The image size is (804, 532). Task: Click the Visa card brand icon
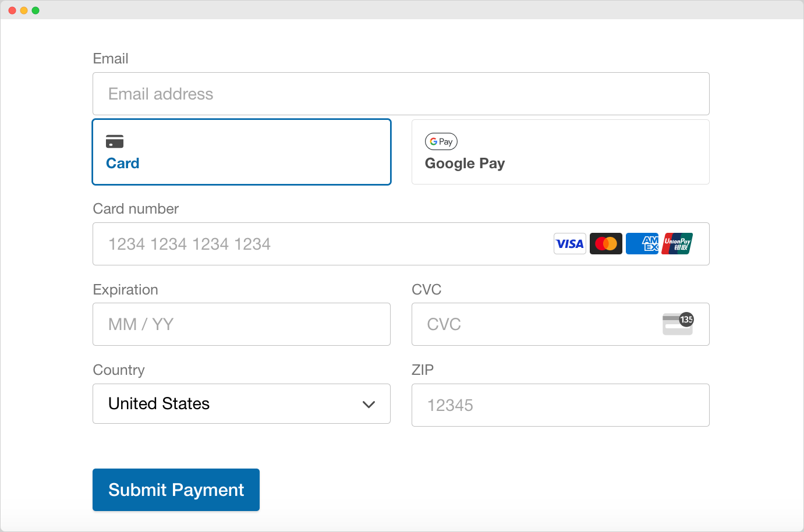tap(569, 243)
